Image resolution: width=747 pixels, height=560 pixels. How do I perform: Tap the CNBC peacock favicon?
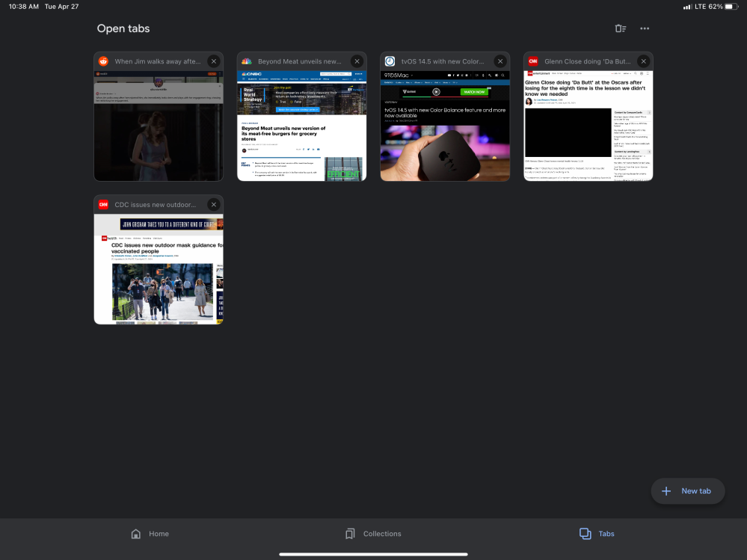247,61
